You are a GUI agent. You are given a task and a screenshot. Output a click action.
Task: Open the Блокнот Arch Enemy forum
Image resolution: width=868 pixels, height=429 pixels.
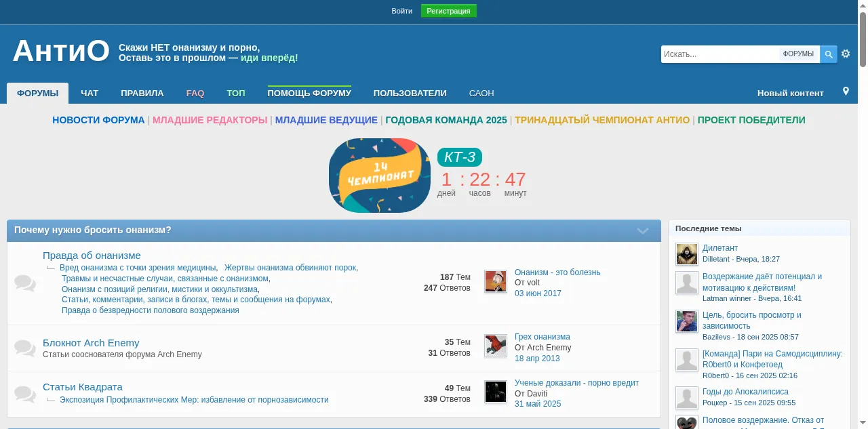point(91,343)
